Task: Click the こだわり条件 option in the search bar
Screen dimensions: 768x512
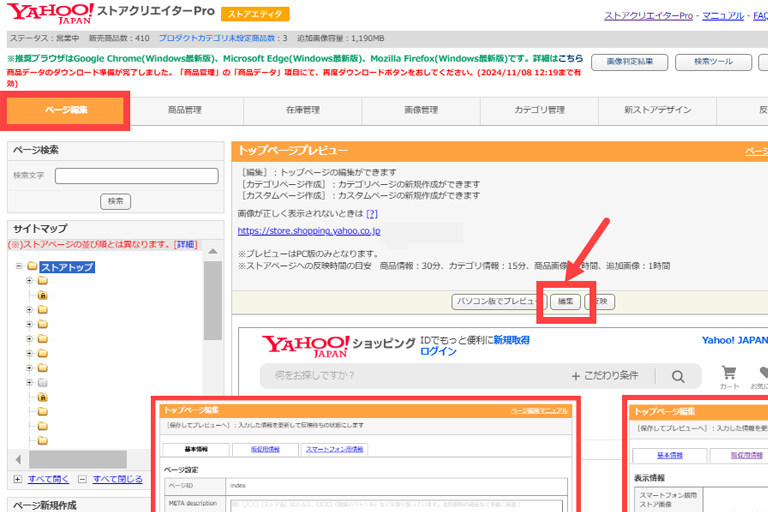Action: [x=605, y=376]
